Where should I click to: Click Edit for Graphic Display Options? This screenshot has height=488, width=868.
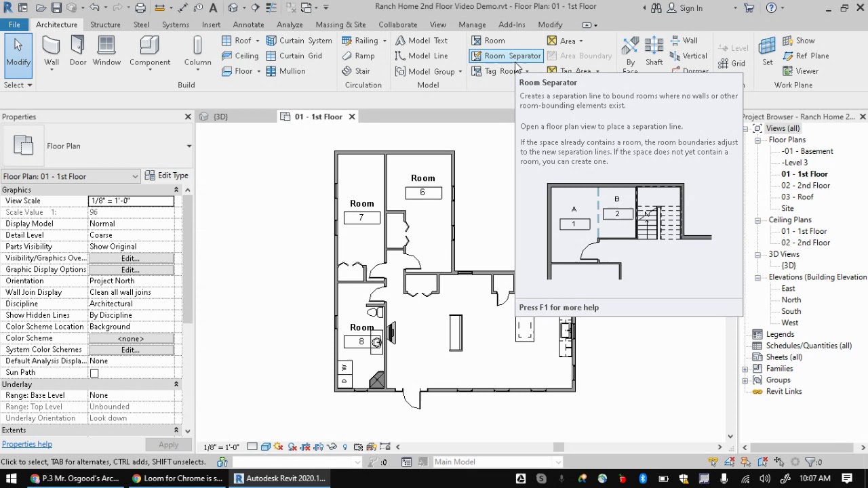pyautogui.click(x=130, y=270)
